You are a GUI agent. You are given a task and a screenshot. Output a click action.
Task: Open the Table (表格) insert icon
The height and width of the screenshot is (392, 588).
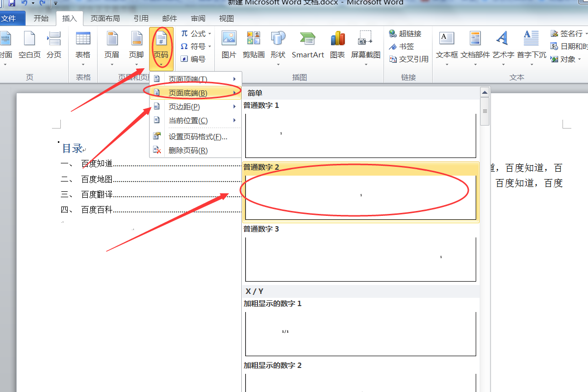[x=83, y=39]
